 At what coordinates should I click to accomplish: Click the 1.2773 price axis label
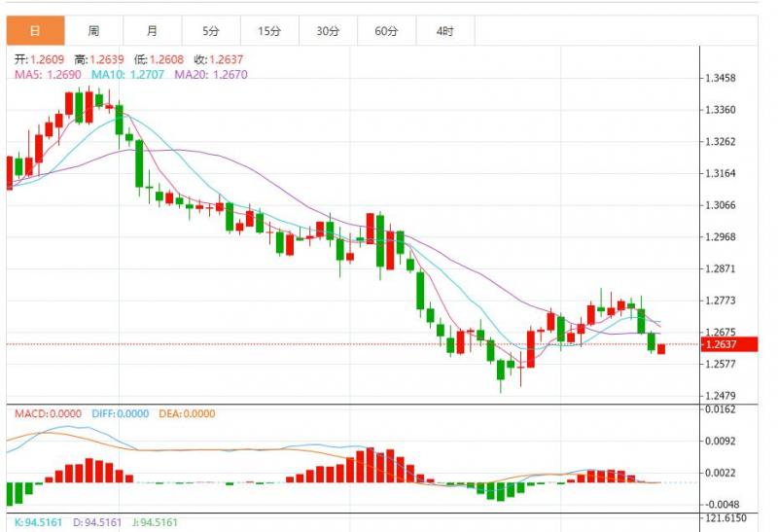(x=721, y=301)
